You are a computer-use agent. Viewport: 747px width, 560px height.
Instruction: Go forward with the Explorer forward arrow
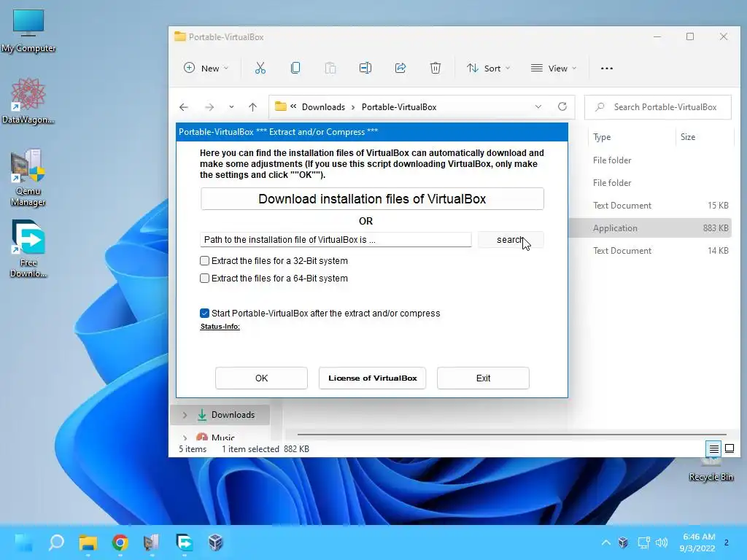click(209, 107)
